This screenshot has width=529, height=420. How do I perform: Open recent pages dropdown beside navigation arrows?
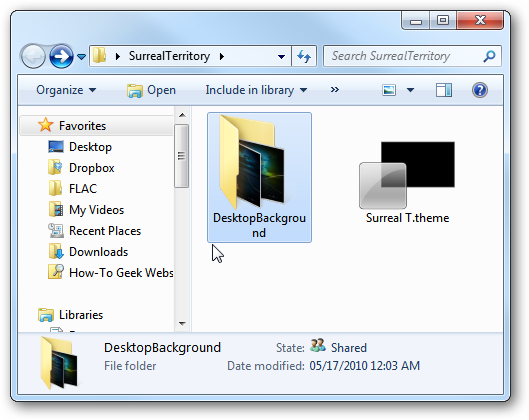click(x=81, y=56)
